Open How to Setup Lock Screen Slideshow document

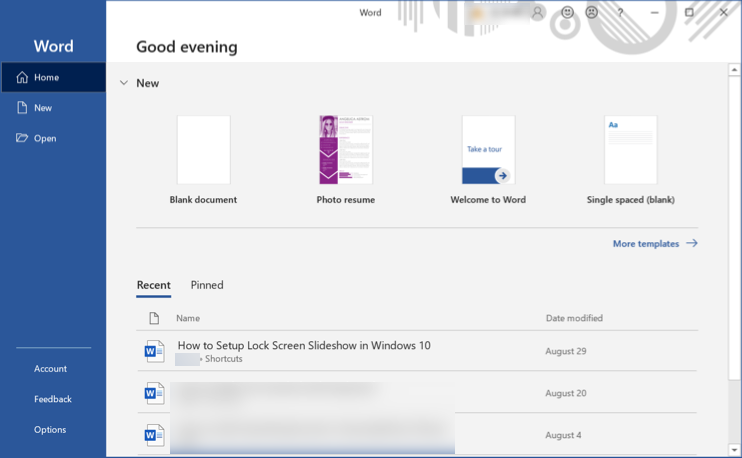tap(304, 345)
